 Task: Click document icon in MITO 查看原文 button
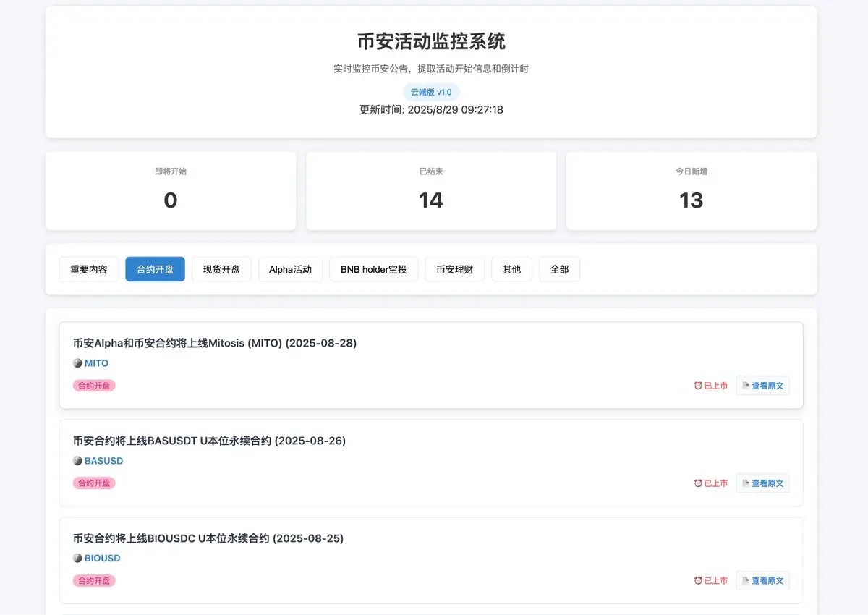tap(746, 386)
